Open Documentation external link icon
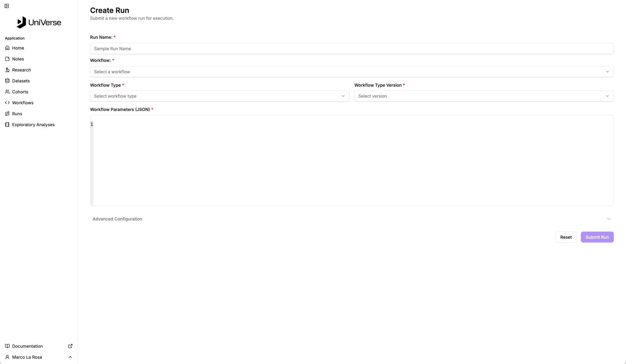The width and height of the screenshot is (626, 364). (70, 346)
